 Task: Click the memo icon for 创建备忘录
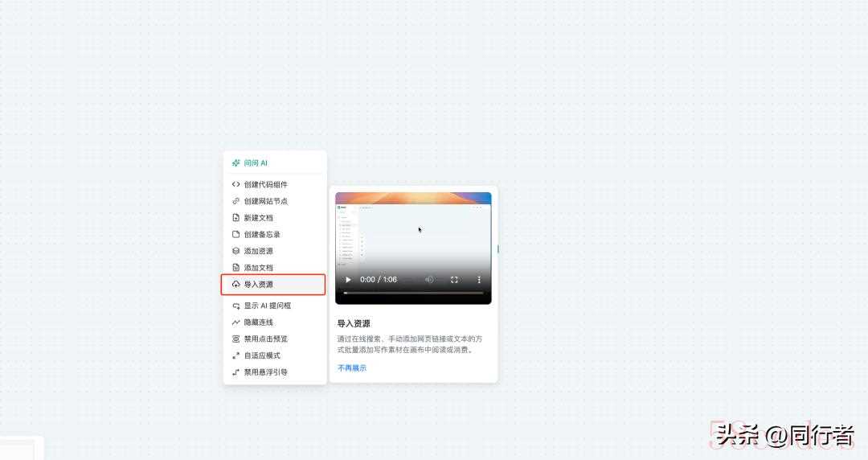click(x=235, y=235)
